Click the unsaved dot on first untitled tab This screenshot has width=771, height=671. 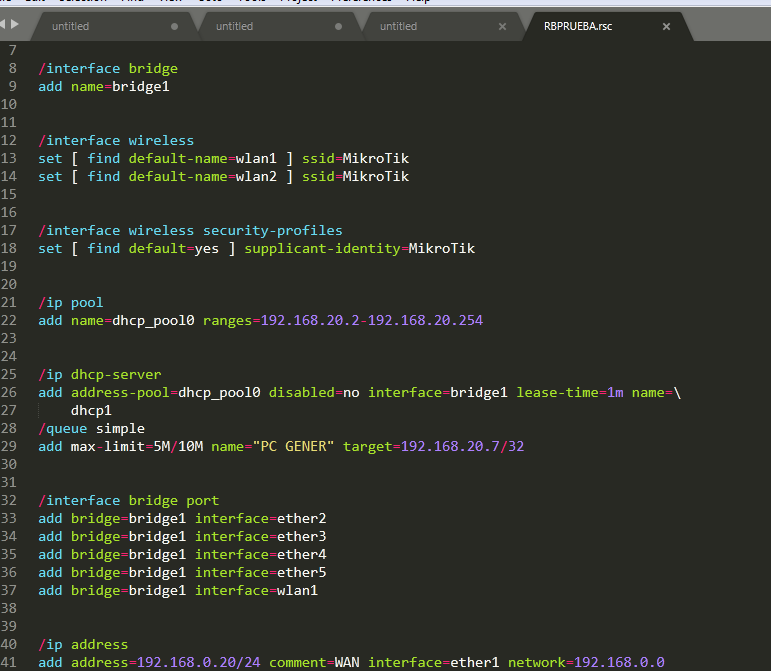point(175,26)
